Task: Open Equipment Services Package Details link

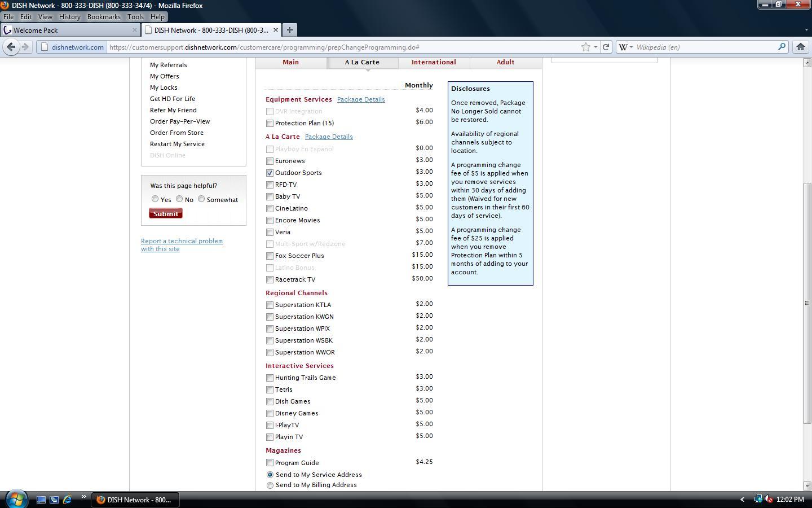Action: 361,99
